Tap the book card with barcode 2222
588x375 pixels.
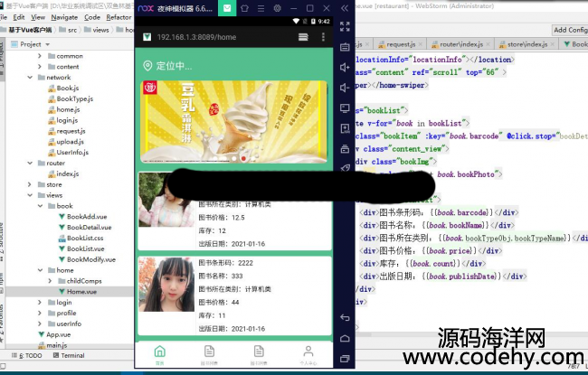click(235, 295)
